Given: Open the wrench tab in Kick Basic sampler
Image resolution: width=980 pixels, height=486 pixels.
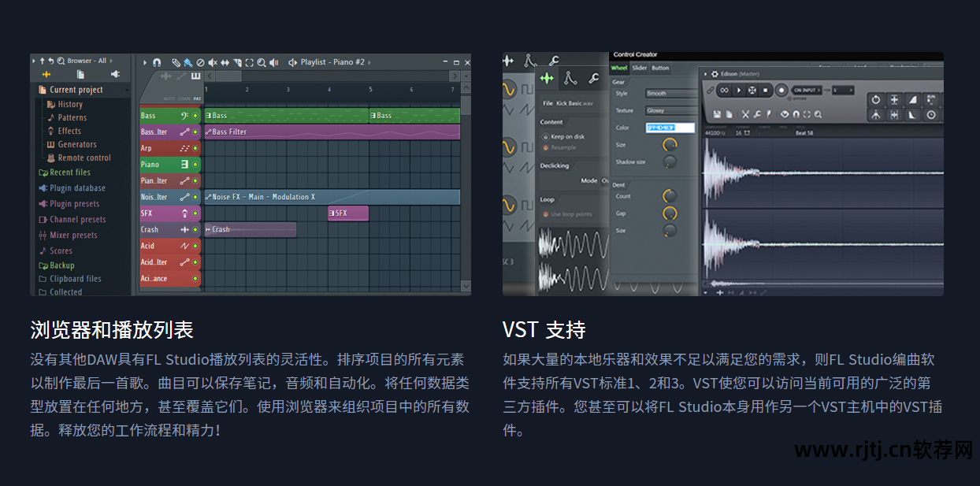Looking at the screenshot, I should [594, 78].
